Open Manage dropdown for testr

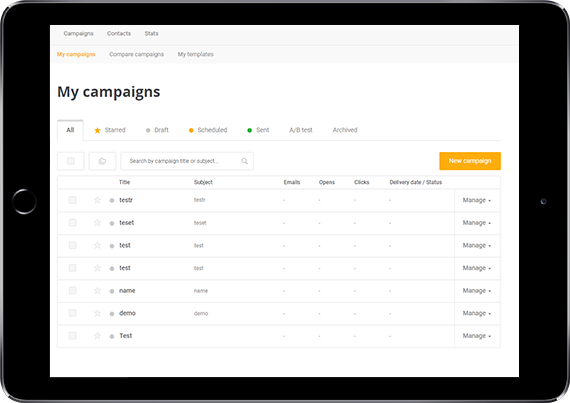pos(477,200)
